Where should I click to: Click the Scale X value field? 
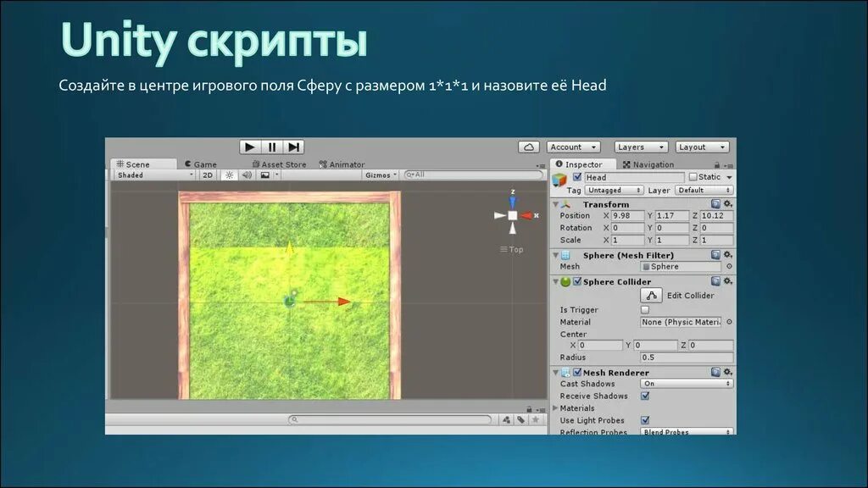pyautogui.click(x=628, y=240)
